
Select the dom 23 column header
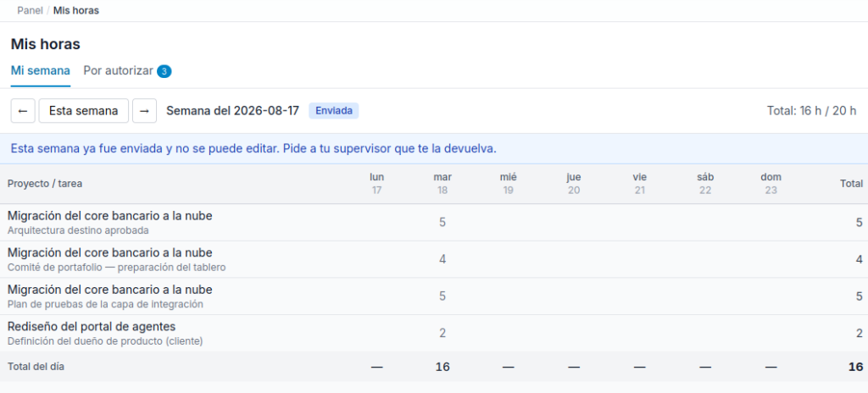tap(771, 184)
